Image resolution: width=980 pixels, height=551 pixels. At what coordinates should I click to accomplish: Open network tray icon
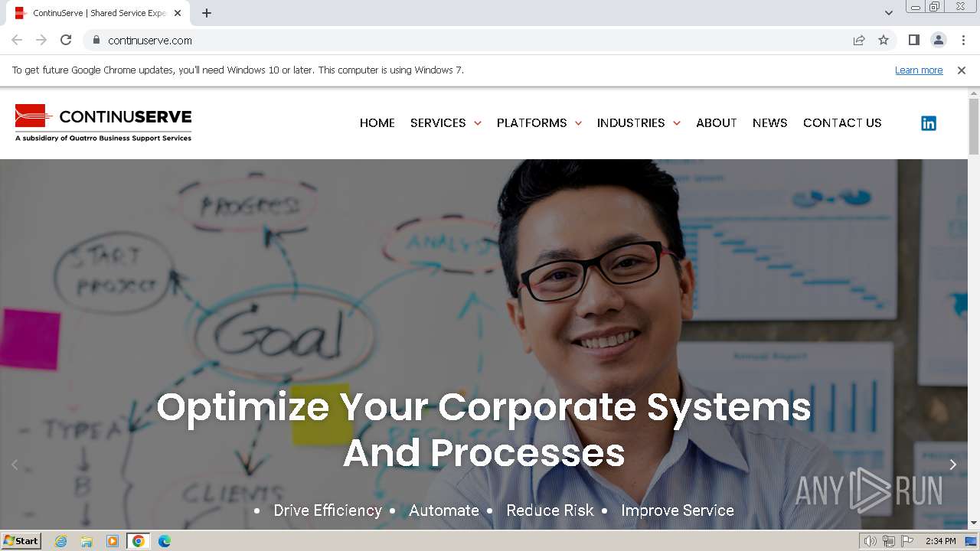tap(889, 541)
